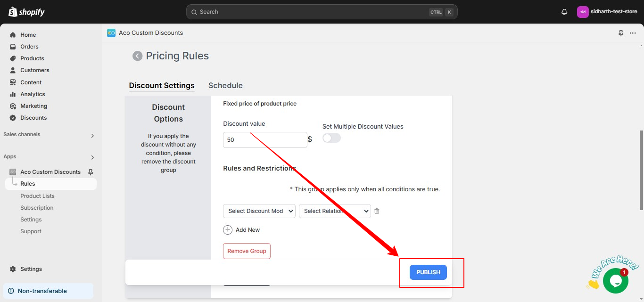The image size is (644, 302).
Task: Delete condition row with trash icon
Action: (x=377, y=211)
